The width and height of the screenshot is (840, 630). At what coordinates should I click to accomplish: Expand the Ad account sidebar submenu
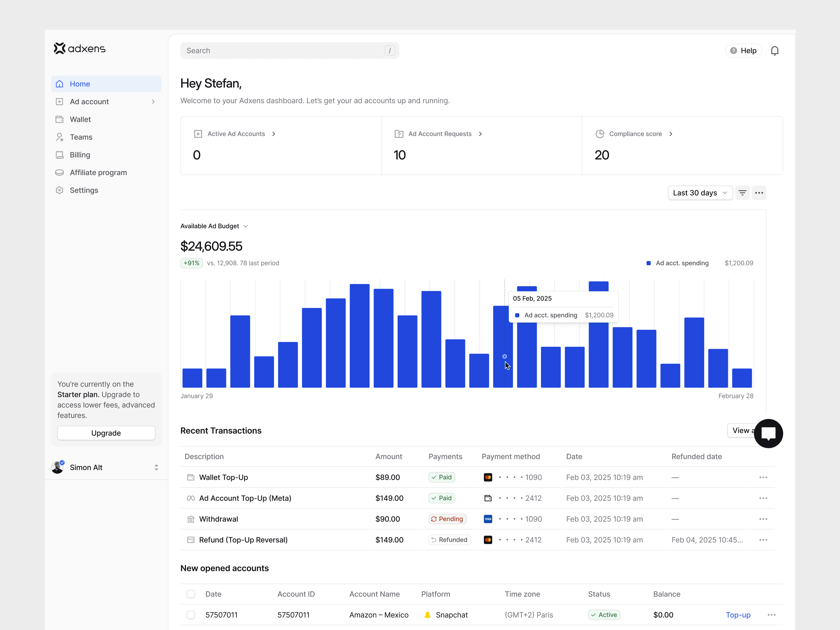(x=153, y=102)
